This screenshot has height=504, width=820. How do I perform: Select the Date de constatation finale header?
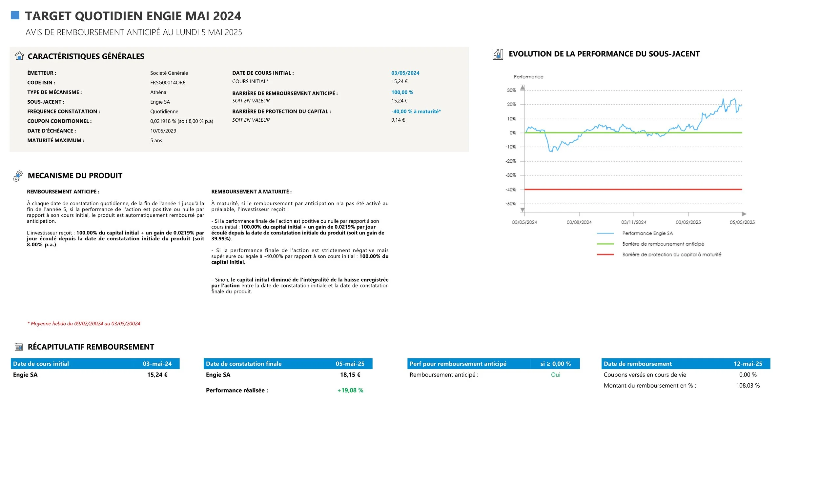[243, 364]
